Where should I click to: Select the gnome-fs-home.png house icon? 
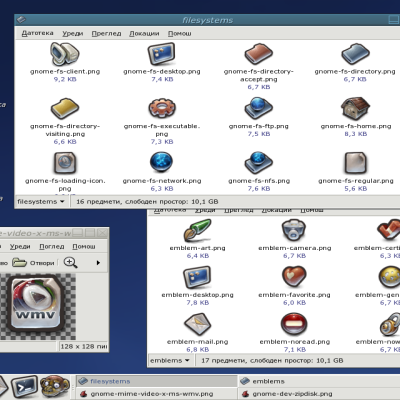[355, 108]
